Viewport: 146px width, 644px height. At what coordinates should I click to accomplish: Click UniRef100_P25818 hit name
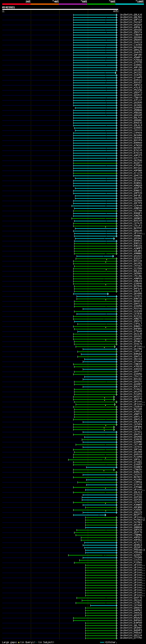click(x=131, y=60)
